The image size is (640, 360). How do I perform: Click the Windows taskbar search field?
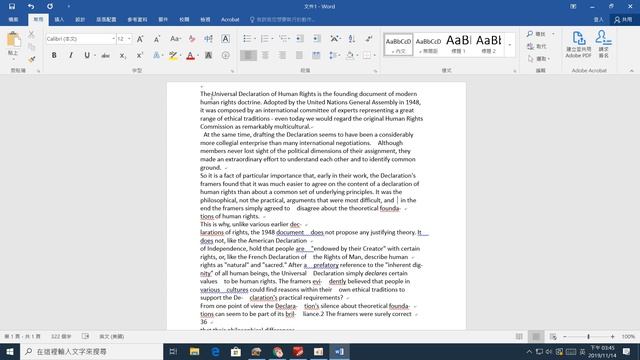click(91, 351)
